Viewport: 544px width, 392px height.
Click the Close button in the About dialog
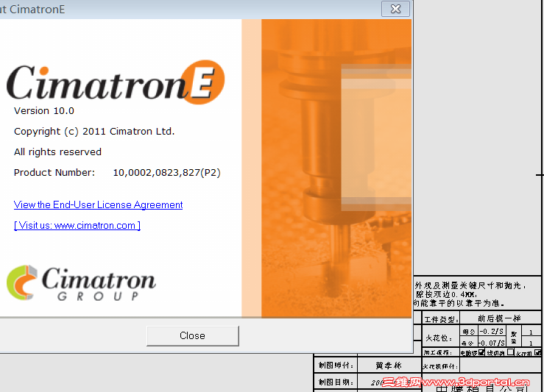[x=193, y=335]
